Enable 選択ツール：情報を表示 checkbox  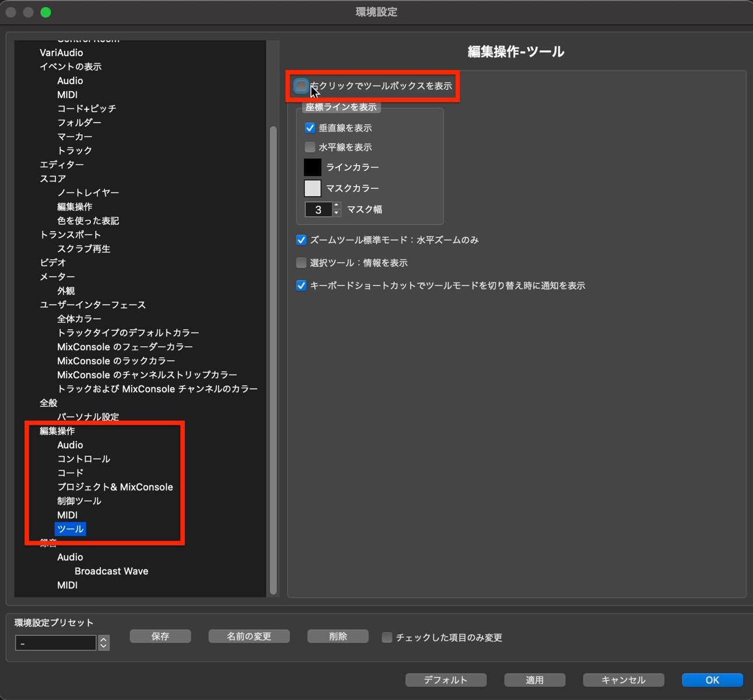(302, 263)
